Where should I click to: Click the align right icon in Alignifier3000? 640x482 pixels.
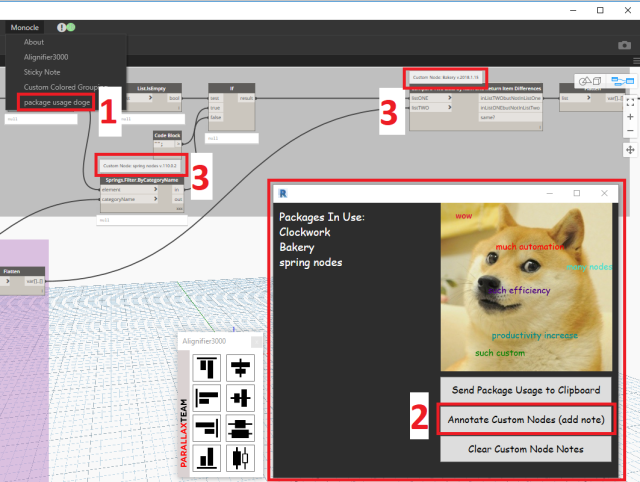pos(207,428)
